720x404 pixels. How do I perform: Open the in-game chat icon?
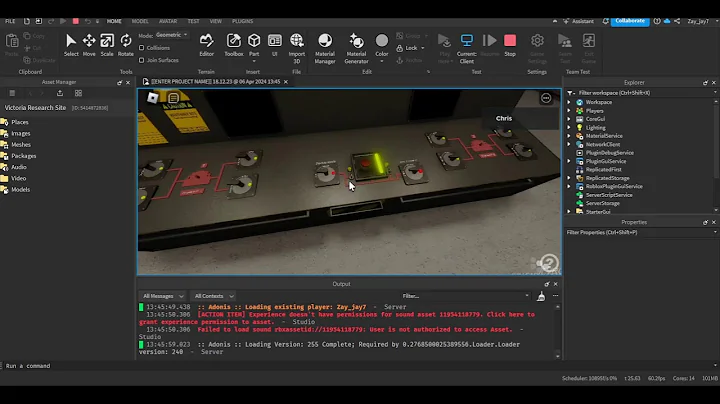(174, 98)
